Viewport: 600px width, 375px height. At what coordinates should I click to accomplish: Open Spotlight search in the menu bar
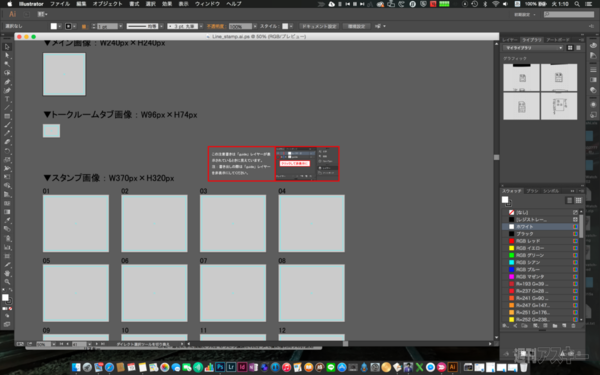[577, 4]
